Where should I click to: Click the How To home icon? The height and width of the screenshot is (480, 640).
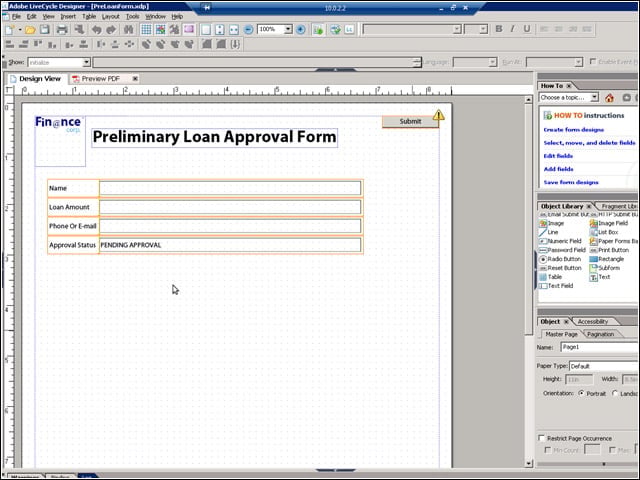point(609,98)
